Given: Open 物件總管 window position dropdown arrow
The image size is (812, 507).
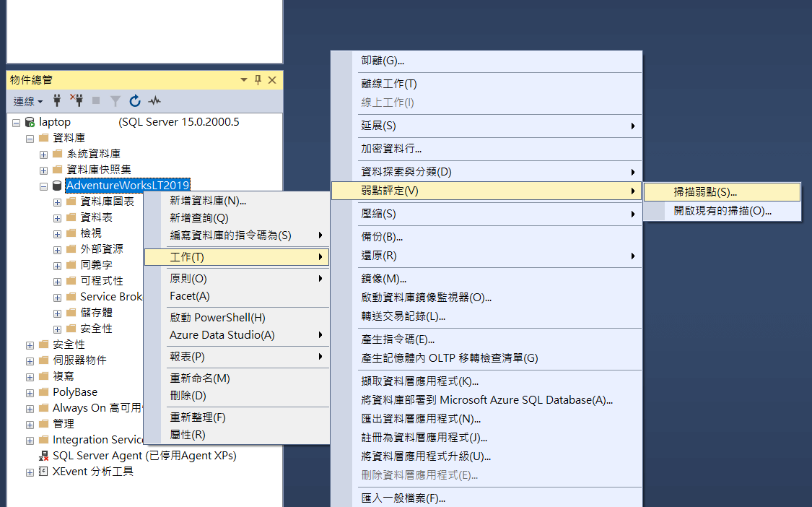Looking at the screenshot, I should click(244, 80).
